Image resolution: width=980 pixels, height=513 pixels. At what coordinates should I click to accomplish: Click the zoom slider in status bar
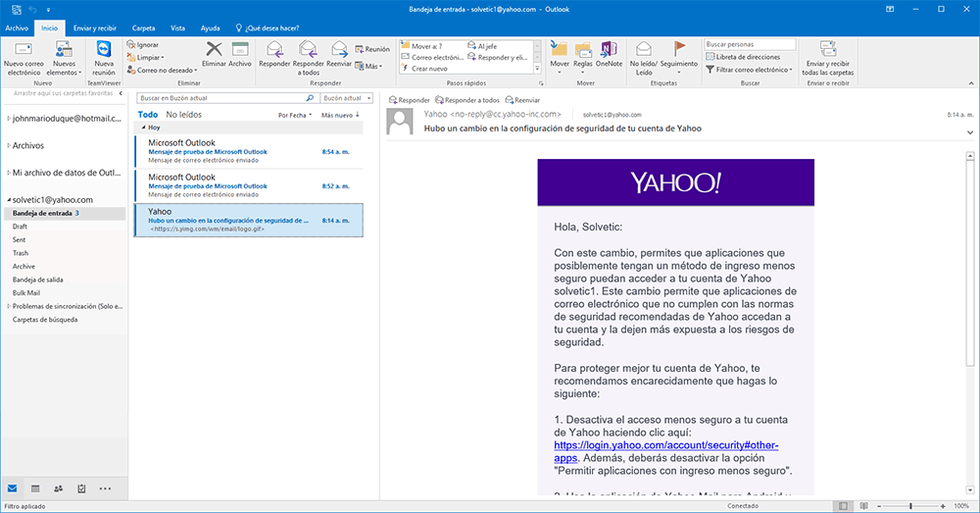click(x=910, y=506)
